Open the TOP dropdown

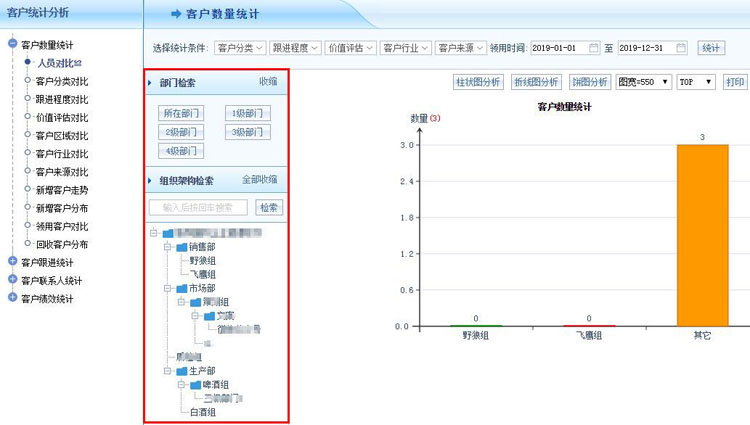click(696, 82)
